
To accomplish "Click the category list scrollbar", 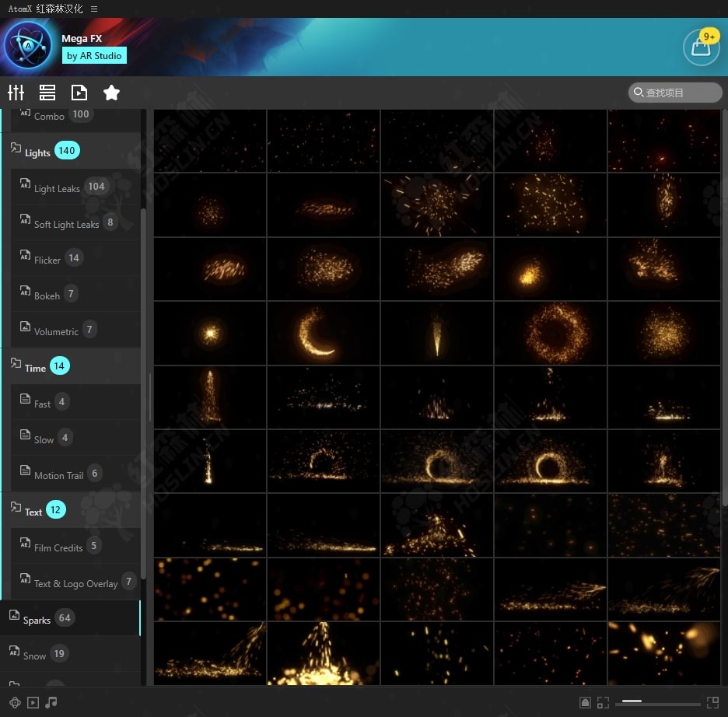I will click(x=143, y=393).
